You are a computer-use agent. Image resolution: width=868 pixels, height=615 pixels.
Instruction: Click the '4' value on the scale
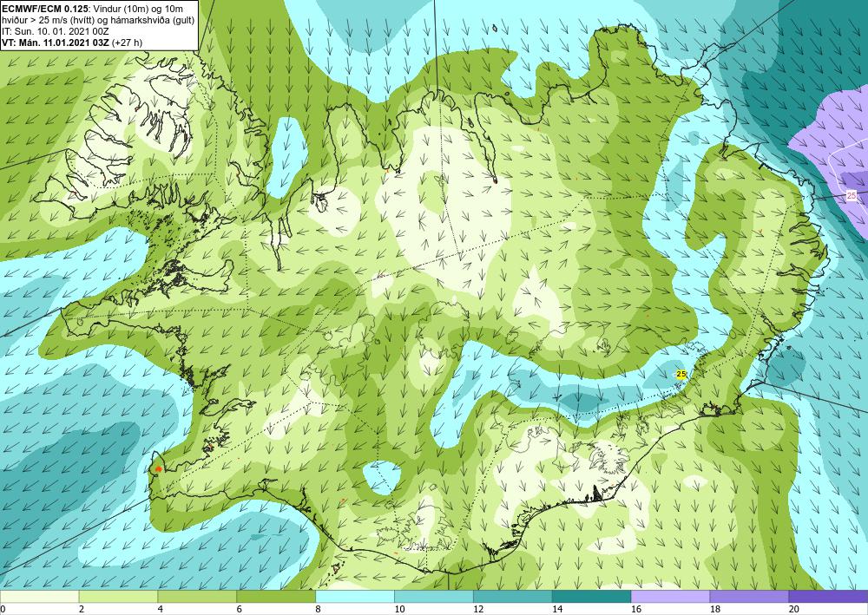click(160, 610)
